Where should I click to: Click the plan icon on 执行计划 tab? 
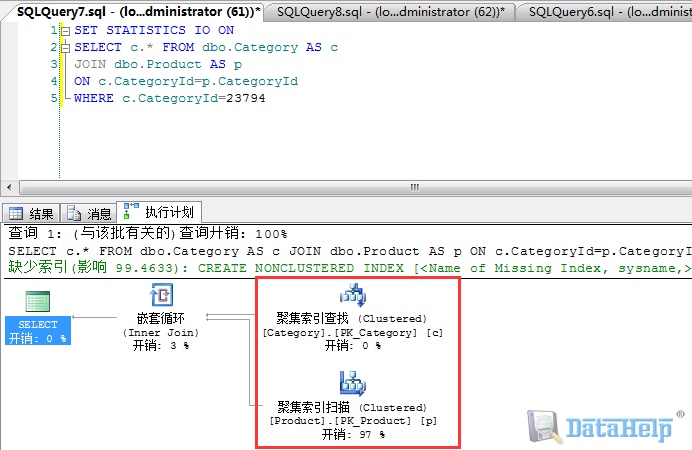pyautogui.click(x=131, y=211)
